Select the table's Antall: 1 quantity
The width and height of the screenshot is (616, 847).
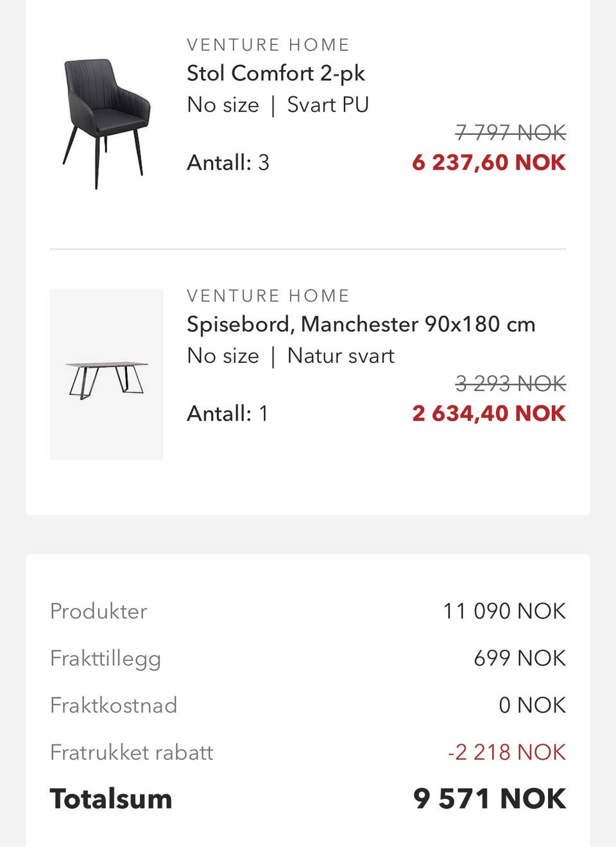pos(227,414)
